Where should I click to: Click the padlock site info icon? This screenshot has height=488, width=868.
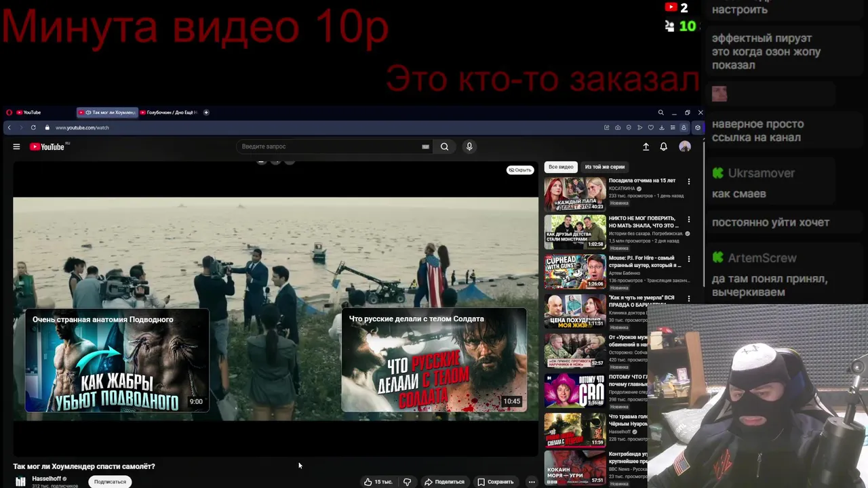click(x=47, y=127)
